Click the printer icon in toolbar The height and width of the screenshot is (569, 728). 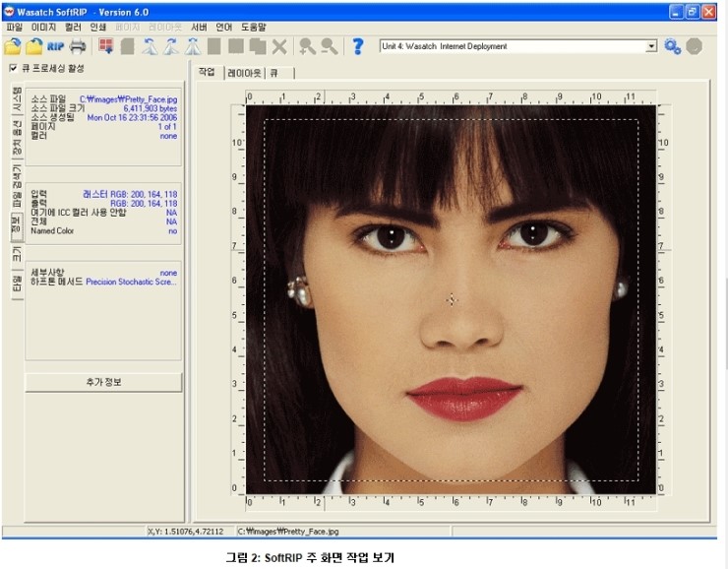79,46
